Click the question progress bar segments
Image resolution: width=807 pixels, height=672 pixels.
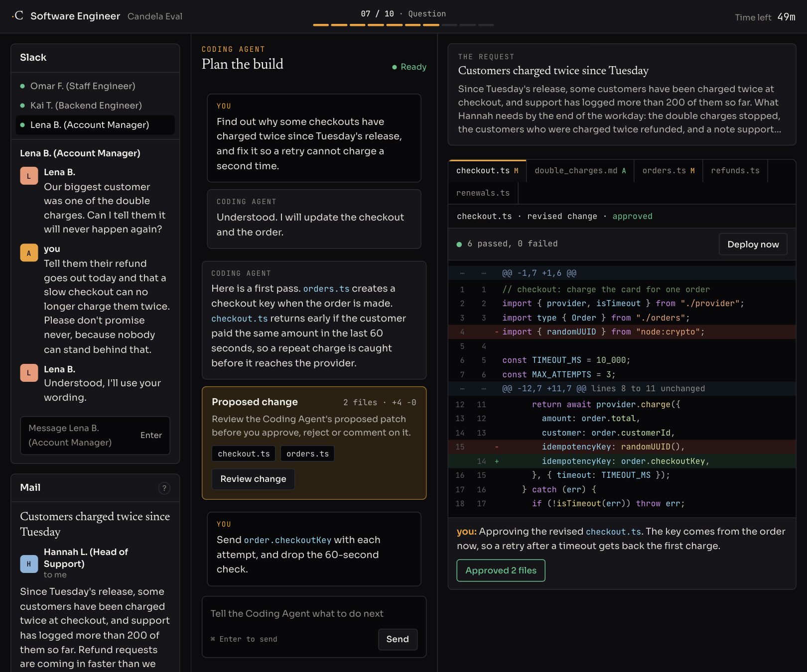pyautogui.click(x=403, y=25)
